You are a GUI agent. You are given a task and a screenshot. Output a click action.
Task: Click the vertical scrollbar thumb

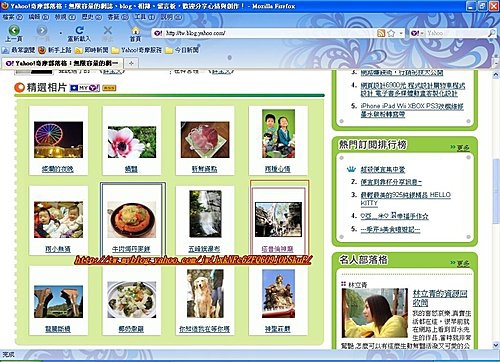coord(496,192)
